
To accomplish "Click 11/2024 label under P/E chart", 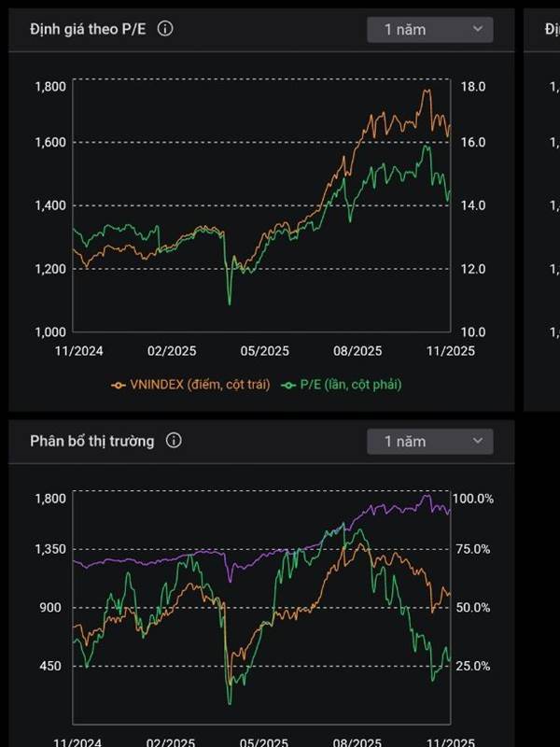I will click(78, 351).
